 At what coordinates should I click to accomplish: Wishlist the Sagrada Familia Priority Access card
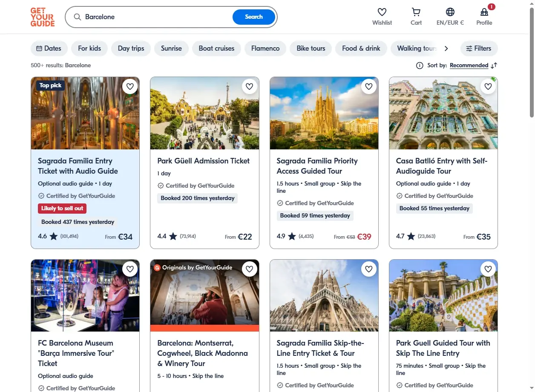click(x=369, y=86)
